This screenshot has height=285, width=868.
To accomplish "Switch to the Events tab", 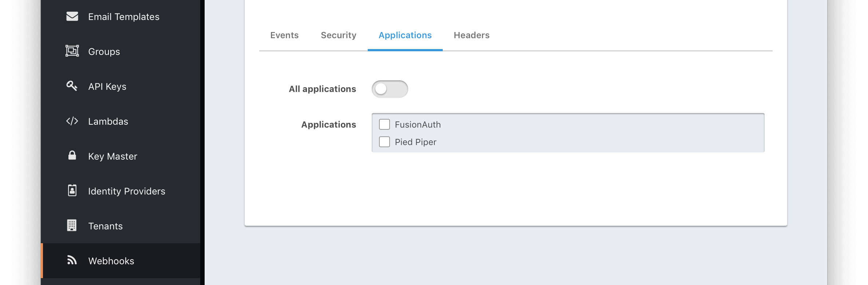I will 284,35.
